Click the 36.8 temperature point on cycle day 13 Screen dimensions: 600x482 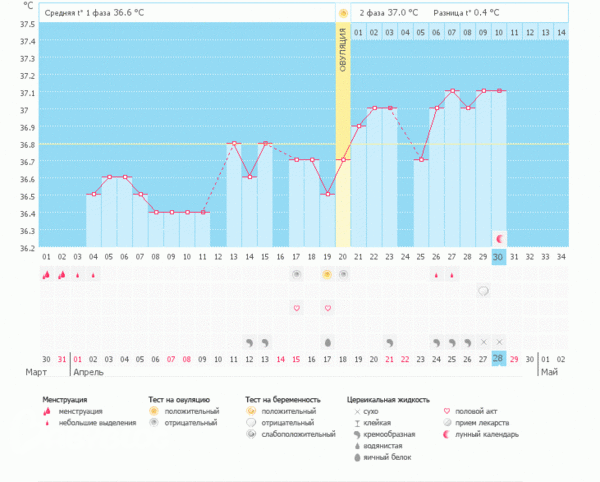[234, 143]
